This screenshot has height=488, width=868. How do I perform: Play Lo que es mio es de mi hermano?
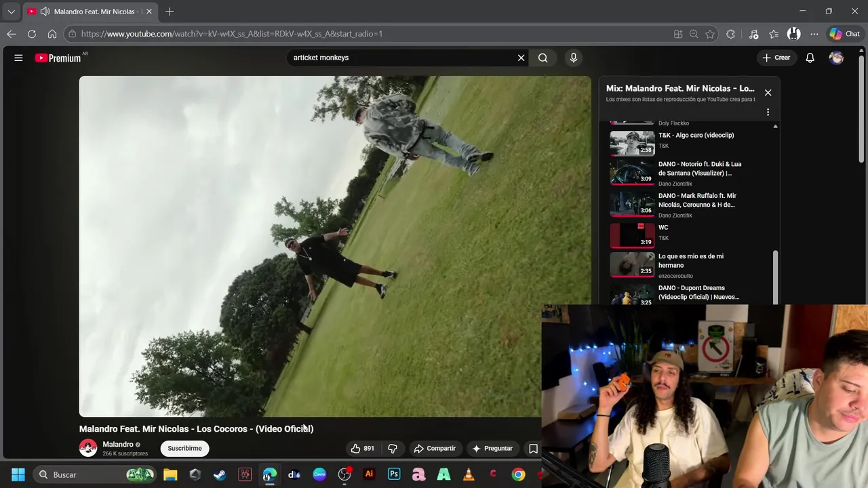point(688,267)
